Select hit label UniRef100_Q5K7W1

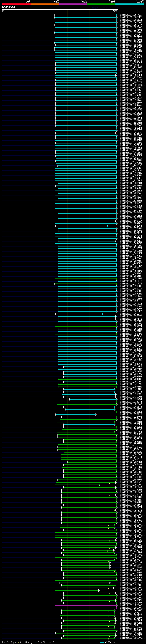[x=131, y=324]
